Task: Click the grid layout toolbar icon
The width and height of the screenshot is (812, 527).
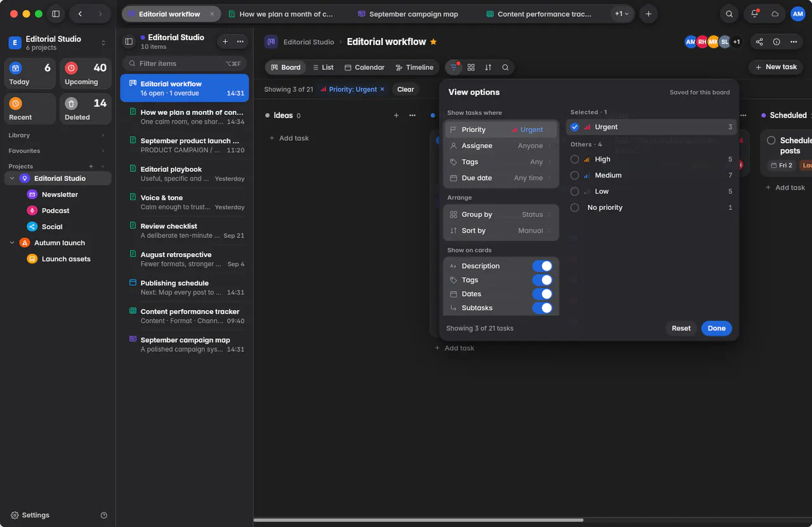Action: pos(471,67)
